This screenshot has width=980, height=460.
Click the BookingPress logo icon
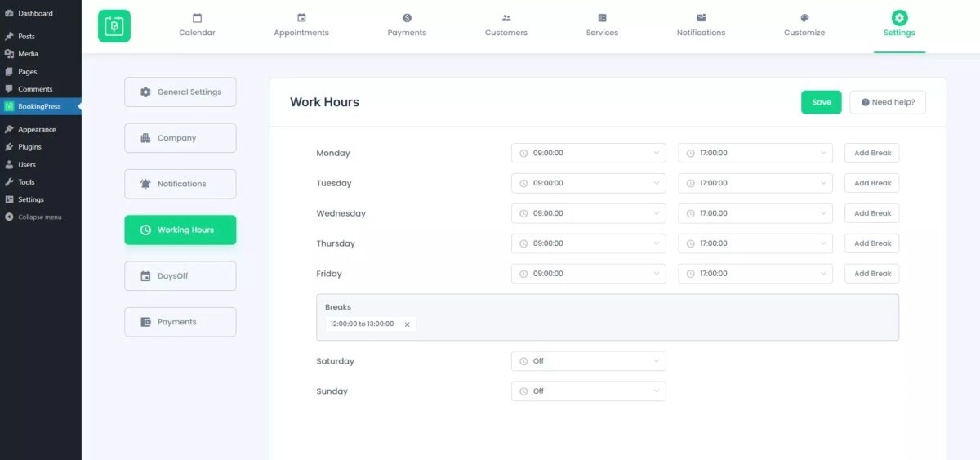click(114, 25)
